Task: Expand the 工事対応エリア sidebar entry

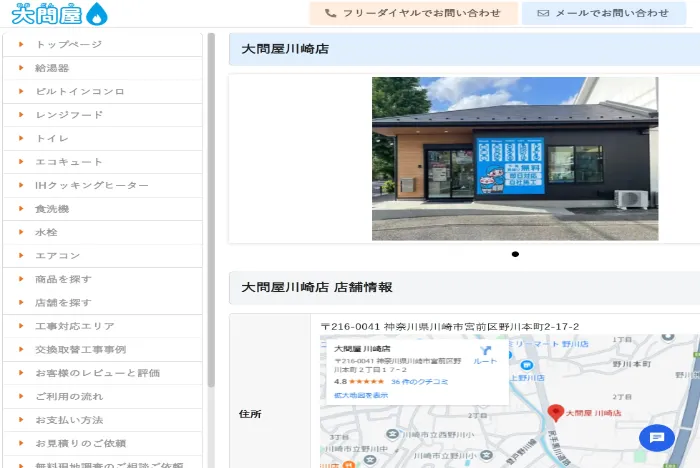Action: pos(74,326)
